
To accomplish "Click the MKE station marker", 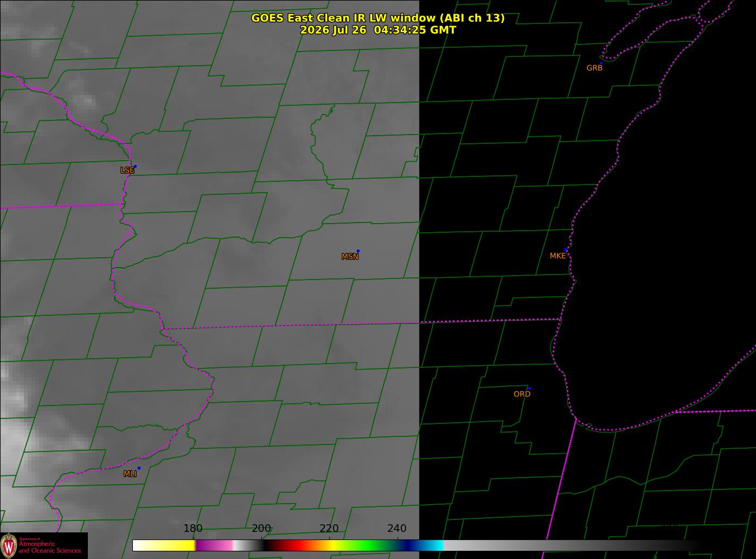I will coord(566,250).
